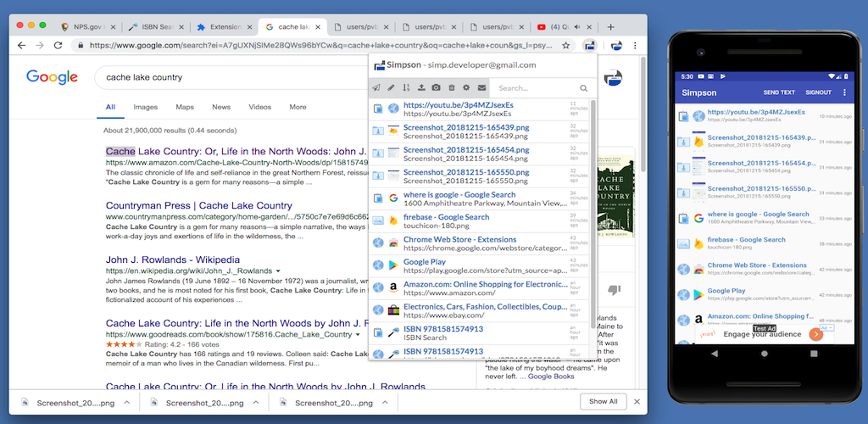Click the audio speaker icon on YouTube tab
The height and width of the screenshot is (424, 868).
(578, 26)
